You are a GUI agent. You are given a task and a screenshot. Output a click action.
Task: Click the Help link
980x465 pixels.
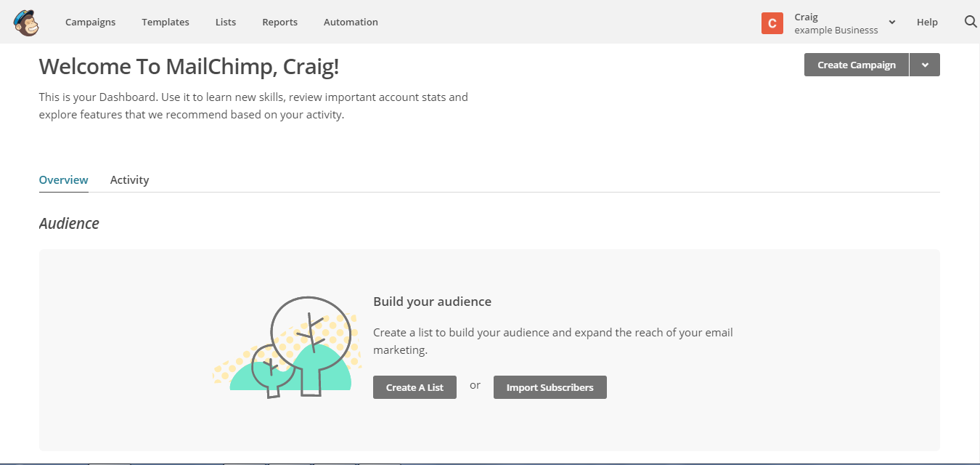pos(927,23)
